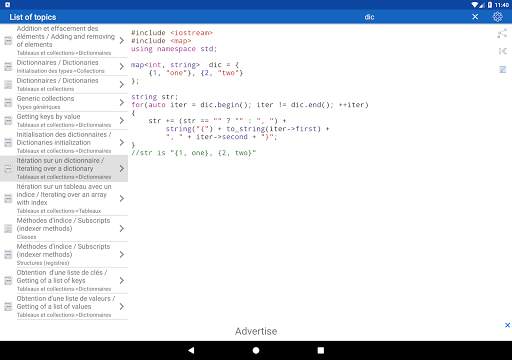Open the 'Generic collections' topic
The width and height of the screenshot is (512, 360).
(x=64, y=102)
